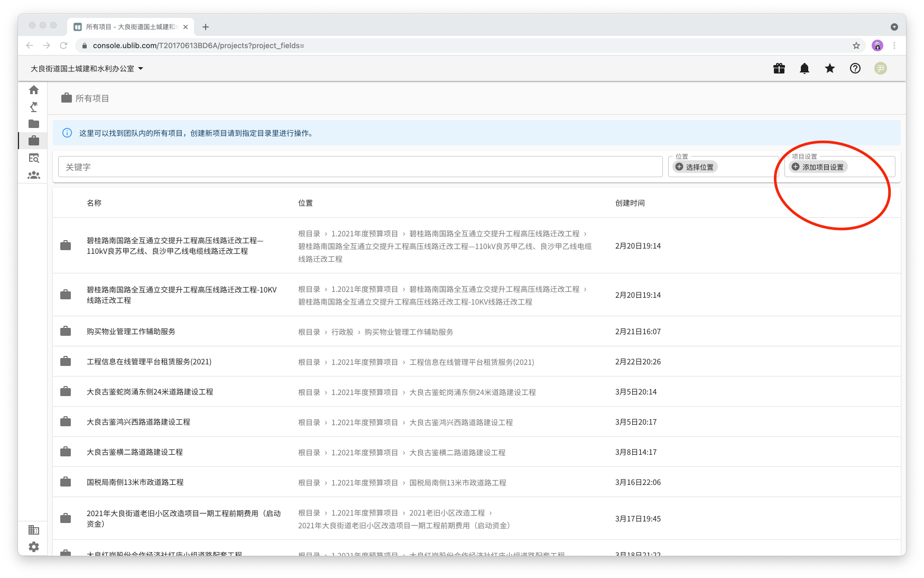Screen dimensions: 924x578
Task: Click the star favorites icon in header
Action: [829, 68]
